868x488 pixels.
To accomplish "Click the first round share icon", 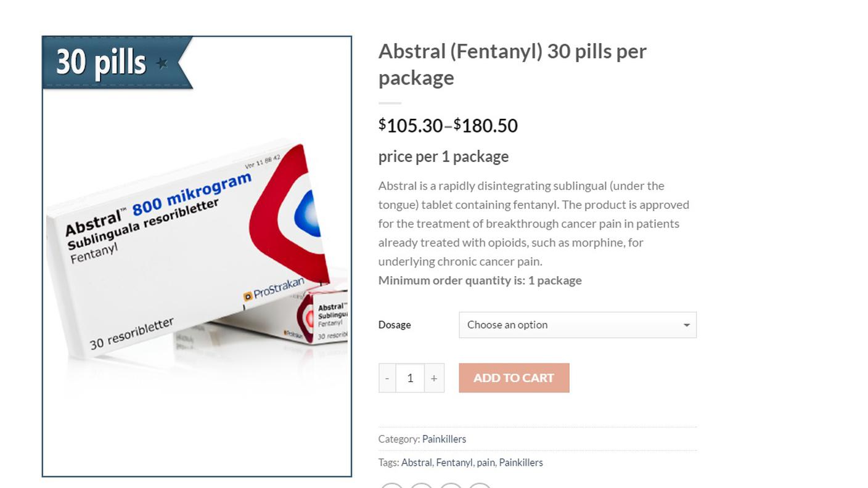I will pos(391,486).
